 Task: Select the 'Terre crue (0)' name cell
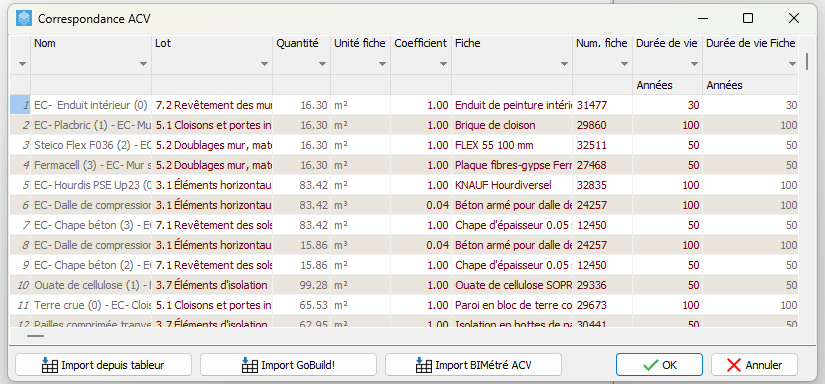click(x=91, y=305)
